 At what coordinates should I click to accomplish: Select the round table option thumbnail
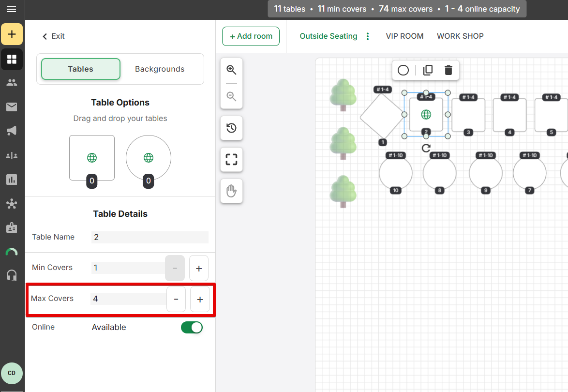point(149,158)
